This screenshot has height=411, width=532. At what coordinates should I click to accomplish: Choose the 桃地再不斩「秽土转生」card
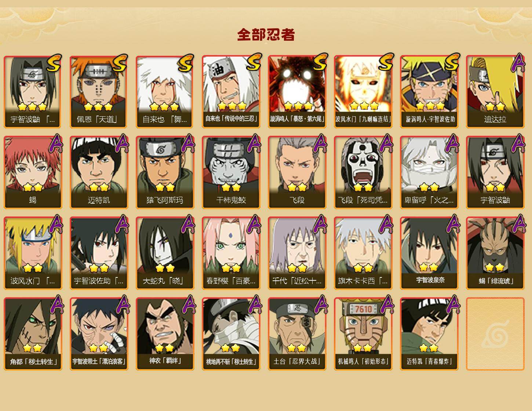[231, 334]
